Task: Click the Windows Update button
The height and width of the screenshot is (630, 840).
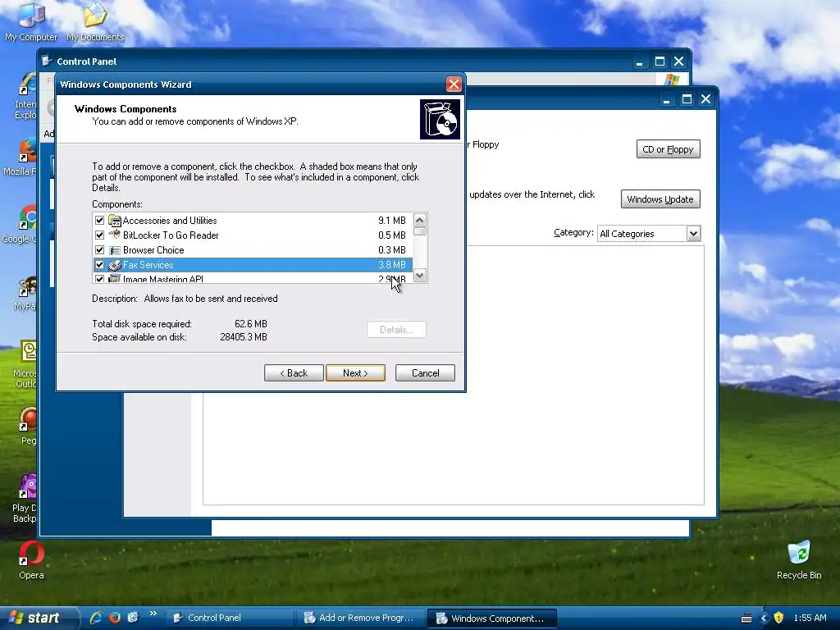Action: click(x=660, y=199)
